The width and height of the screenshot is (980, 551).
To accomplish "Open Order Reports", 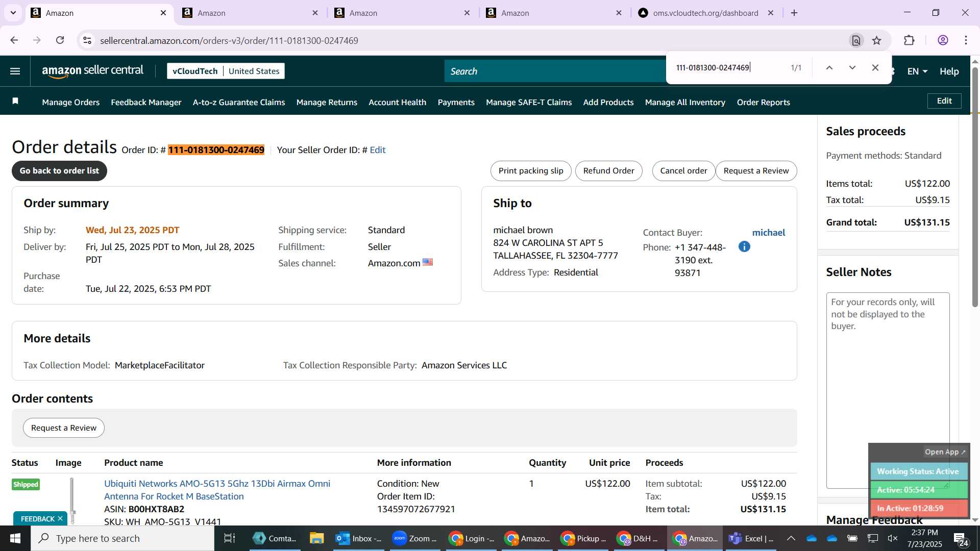I will [763, 103].
